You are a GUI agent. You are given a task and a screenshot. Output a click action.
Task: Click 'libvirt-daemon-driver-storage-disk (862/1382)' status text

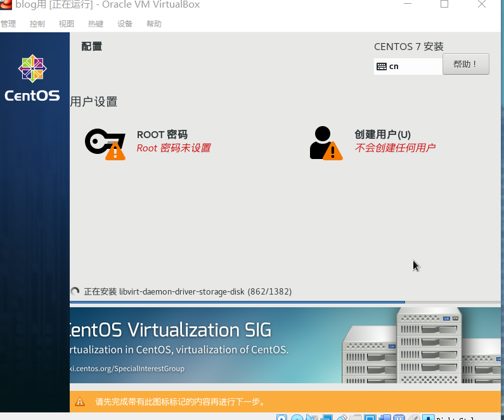[x=205, y=291]
